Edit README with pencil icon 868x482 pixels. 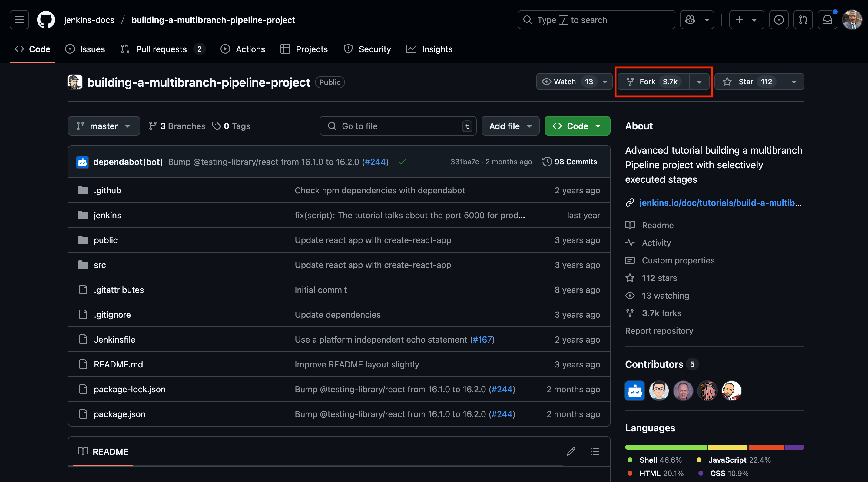point(571,451)
